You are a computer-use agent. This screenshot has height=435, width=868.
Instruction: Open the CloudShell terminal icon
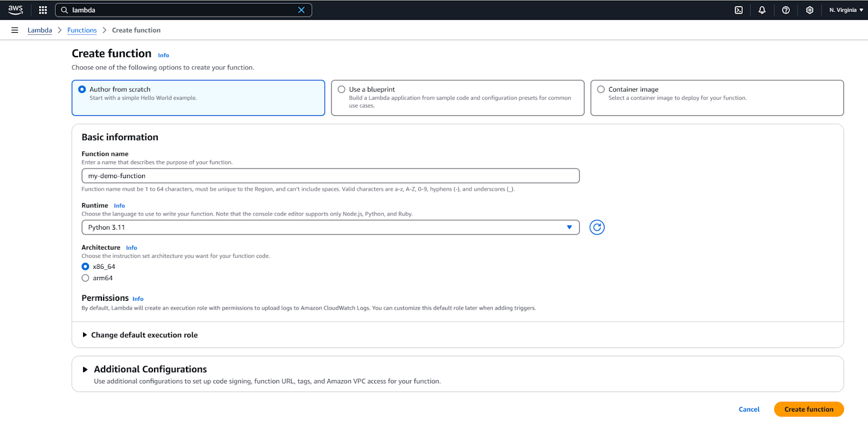[x=738, y=10]
